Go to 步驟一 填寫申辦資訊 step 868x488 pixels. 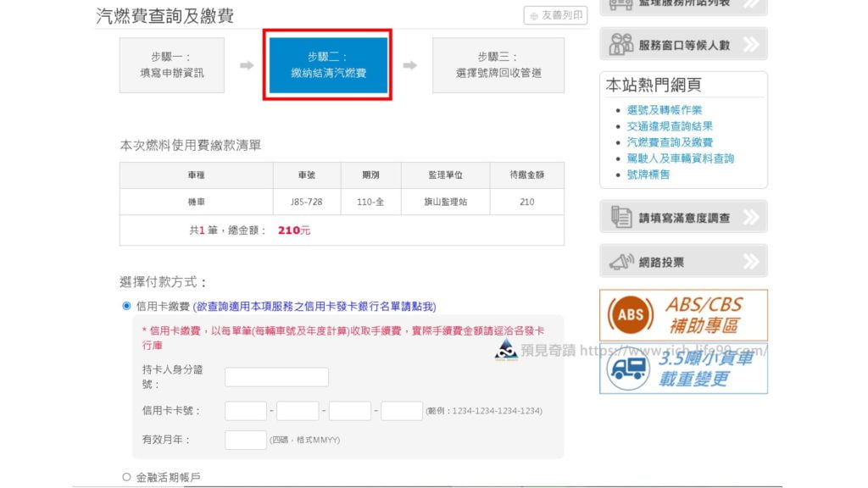click(x=171, y=65)
